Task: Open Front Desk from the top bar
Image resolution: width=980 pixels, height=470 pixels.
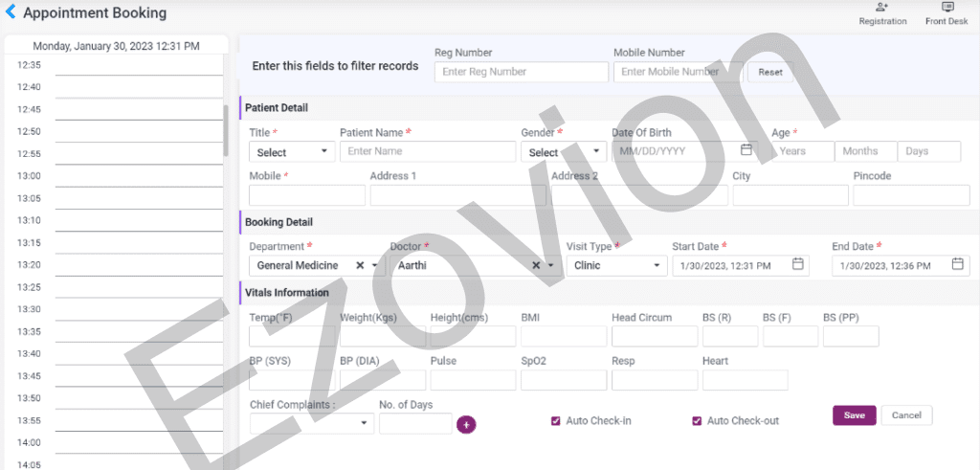Action: [x=947, y=13]
